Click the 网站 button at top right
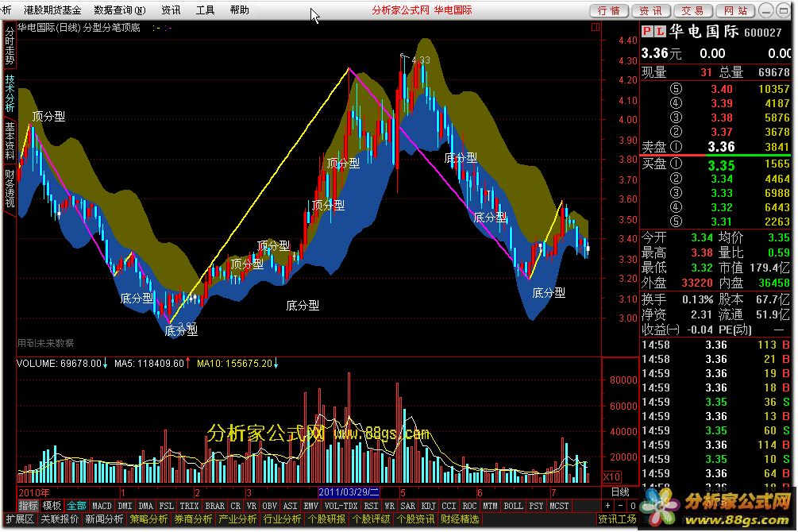Image resolution: width=798 pixels, height=532 pixels. (735, 10)
